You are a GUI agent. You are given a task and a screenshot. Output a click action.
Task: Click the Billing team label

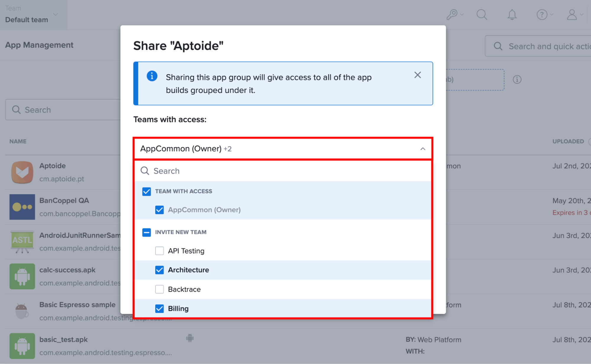[178, 309]
